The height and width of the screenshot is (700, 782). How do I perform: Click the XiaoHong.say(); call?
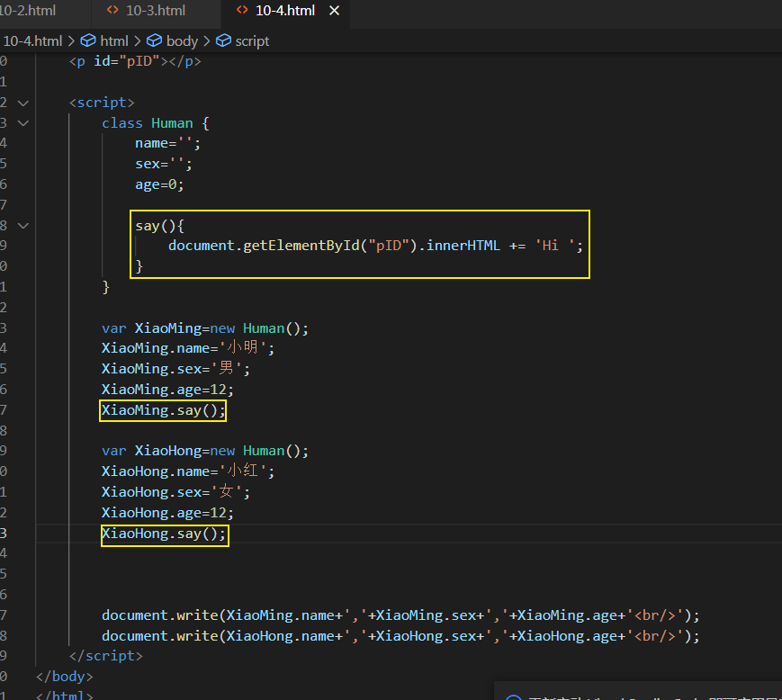164,534
